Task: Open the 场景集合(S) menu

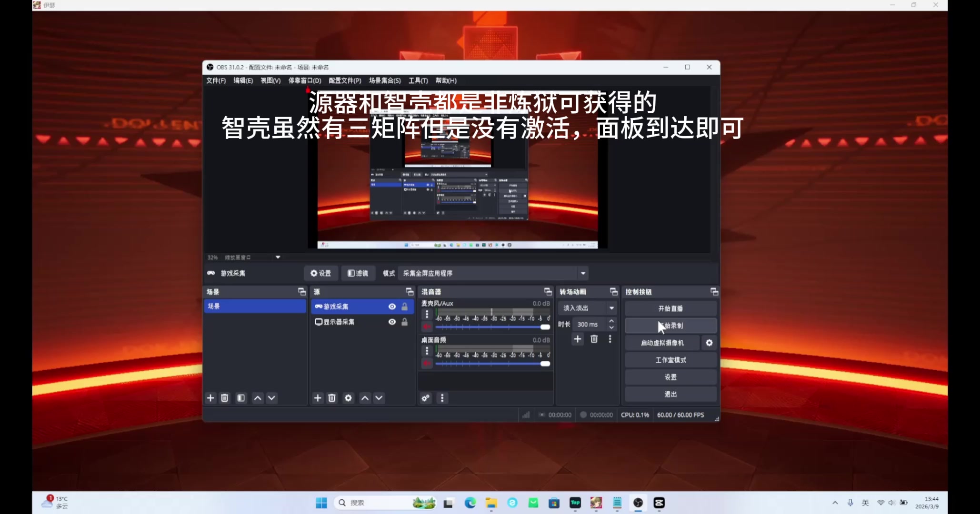Action: click(384, 80)
